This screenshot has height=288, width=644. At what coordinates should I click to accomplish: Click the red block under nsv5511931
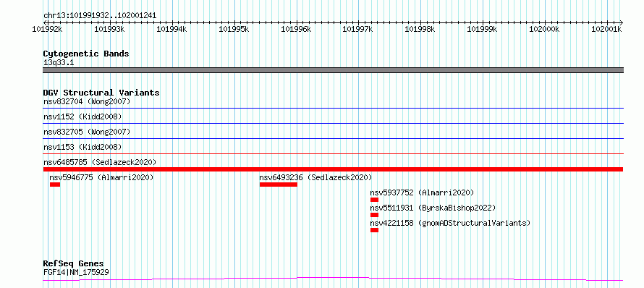click(374, 215)
